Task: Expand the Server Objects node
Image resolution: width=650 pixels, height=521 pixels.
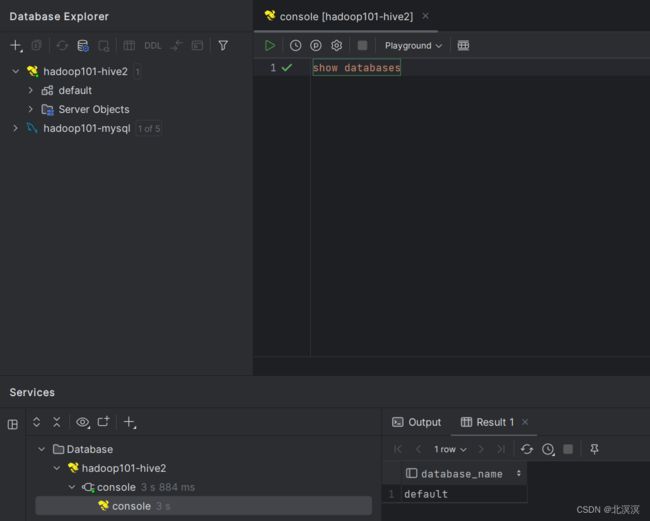Action: [x=30, y=109]
